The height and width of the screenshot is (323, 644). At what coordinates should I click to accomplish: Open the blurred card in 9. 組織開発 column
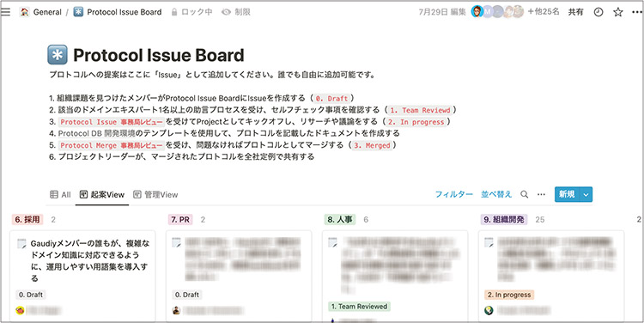click(x=550, y=276)
